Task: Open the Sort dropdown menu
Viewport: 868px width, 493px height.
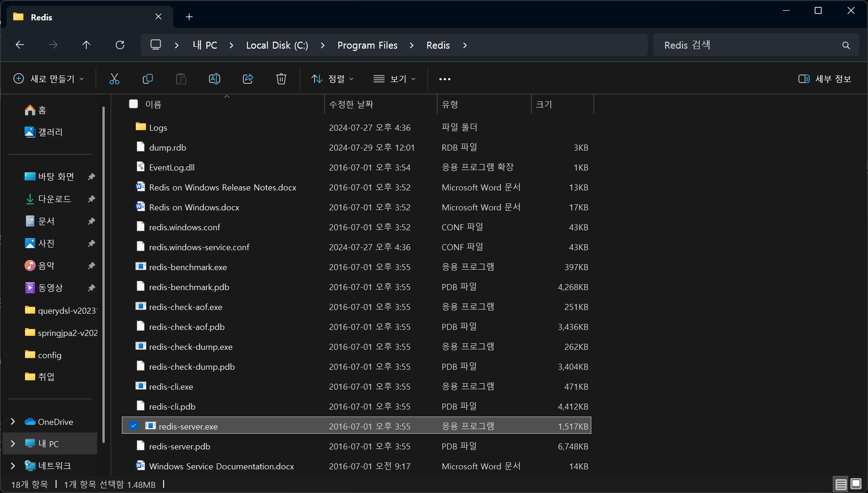Action: tap(333, 79)
